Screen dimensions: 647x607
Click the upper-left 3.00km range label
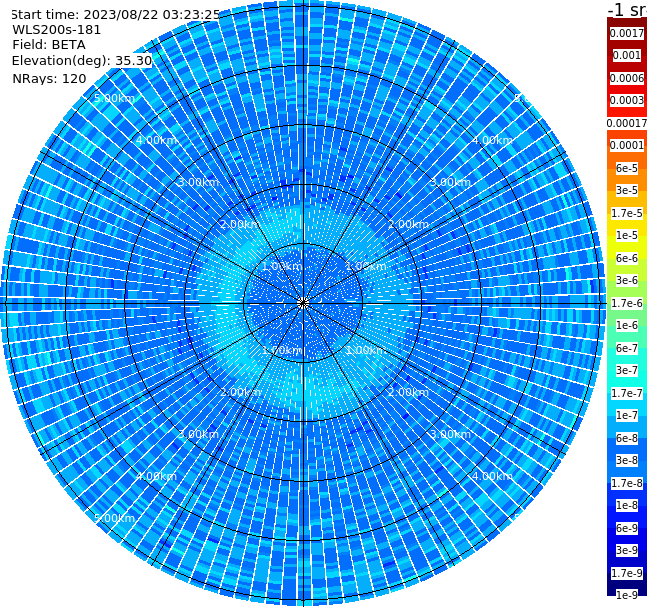click(x=198, y=182)
